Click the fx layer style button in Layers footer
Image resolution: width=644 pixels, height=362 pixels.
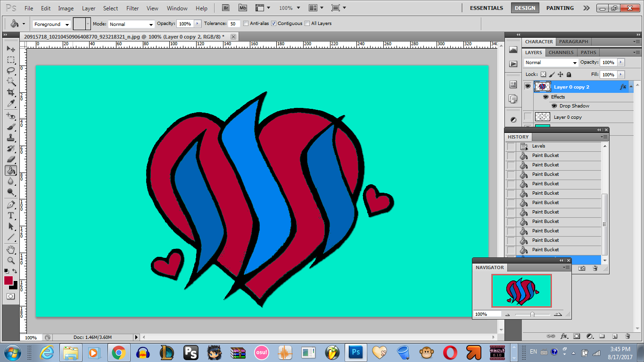point(563,336)
